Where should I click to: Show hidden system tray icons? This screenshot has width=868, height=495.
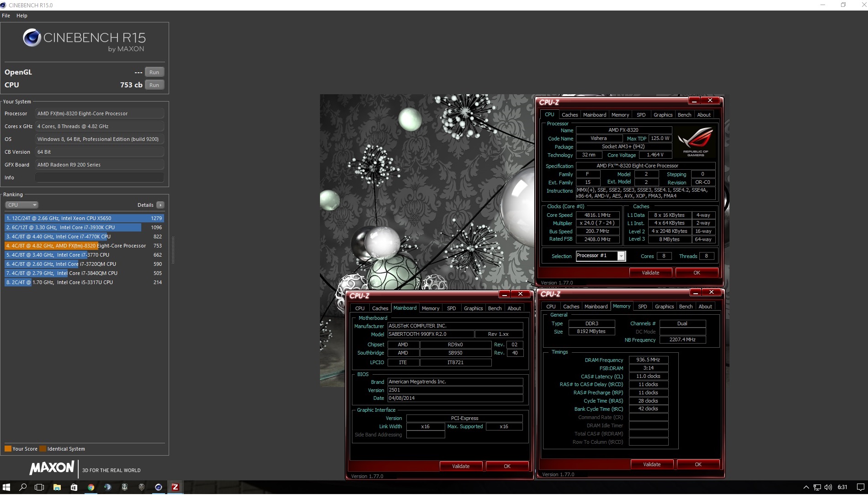click(x=806, y=487)
